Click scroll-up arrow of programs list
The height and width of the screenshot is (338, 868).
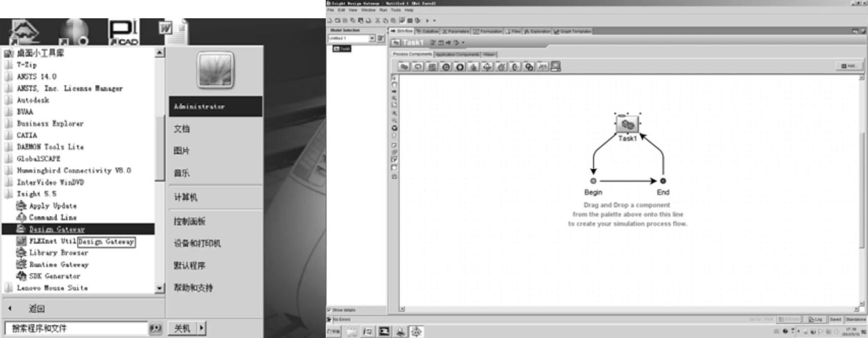coord(160,53)
